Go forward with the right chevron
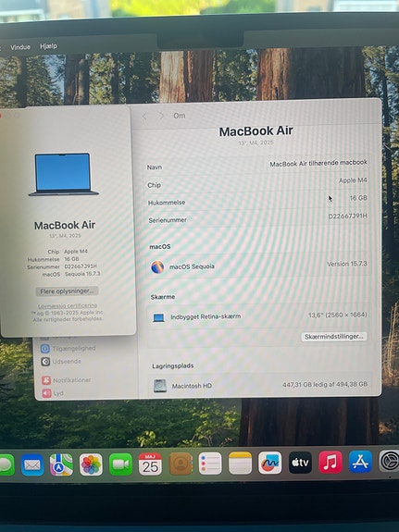 (x=161, y=116)
